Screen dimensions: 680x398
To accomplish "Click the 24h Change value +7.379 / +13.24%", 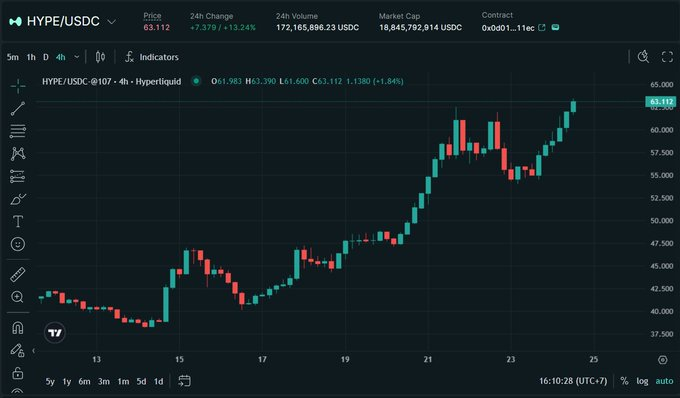I will coord(223,28).
